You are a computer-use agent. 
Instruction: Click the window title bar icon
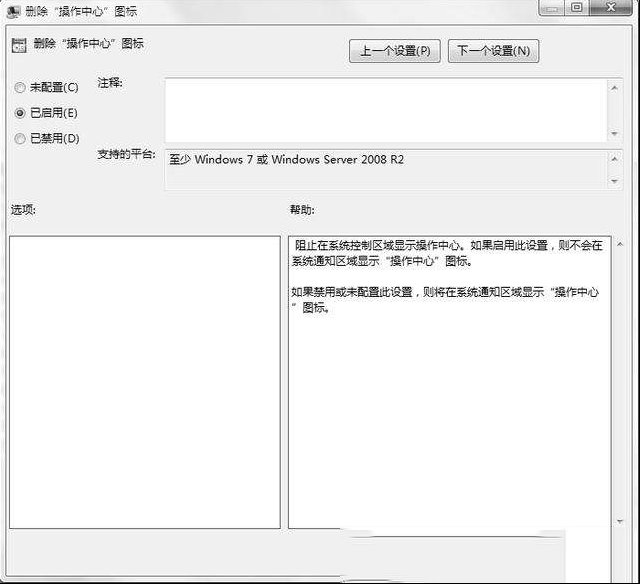(x=13, y=11)
